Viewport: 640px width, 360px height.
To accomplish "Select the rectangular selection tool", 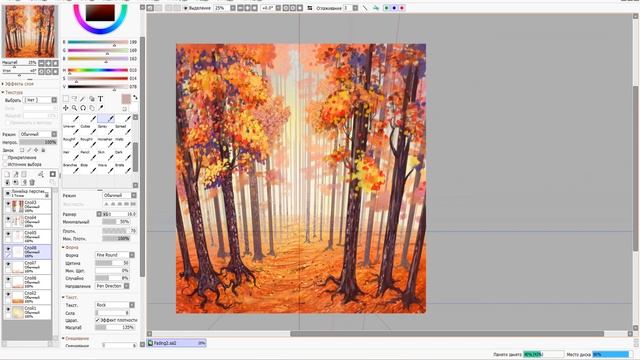I will 66,99.
